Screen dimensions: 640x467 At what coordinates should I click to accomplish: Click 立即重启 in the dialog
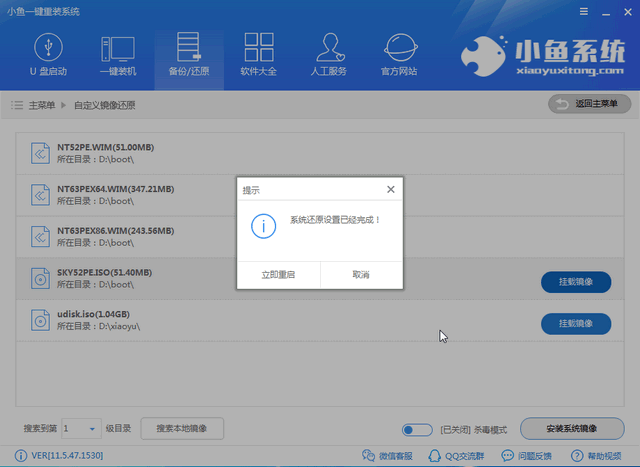278,274
